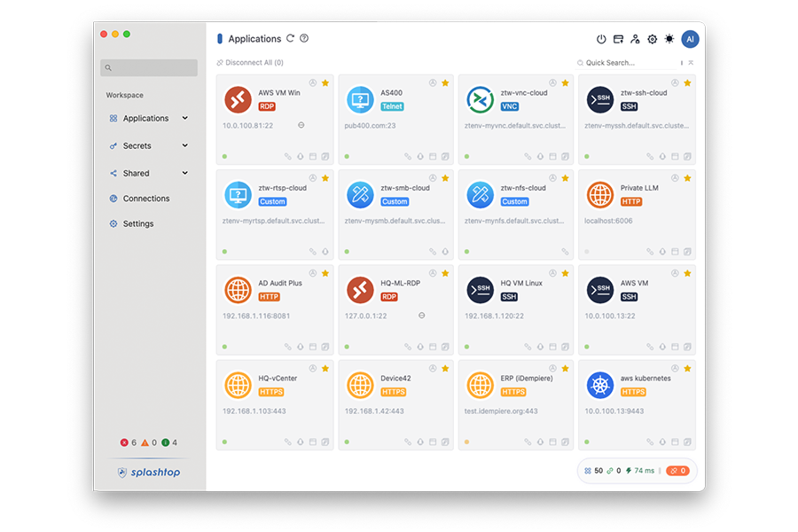
Task: Expand the Shared sidebar section
Action: click(x=185, y=173)
